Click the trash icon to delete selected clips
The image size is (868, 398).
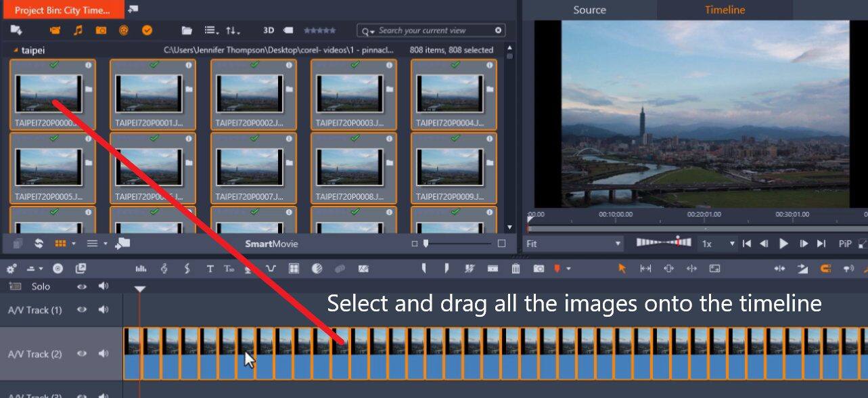(x=516, y=269)
